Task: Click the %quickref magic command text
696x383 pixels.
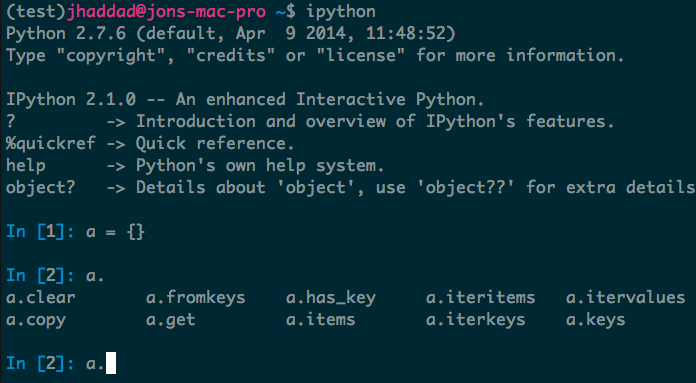Action: tap(51, 144)
